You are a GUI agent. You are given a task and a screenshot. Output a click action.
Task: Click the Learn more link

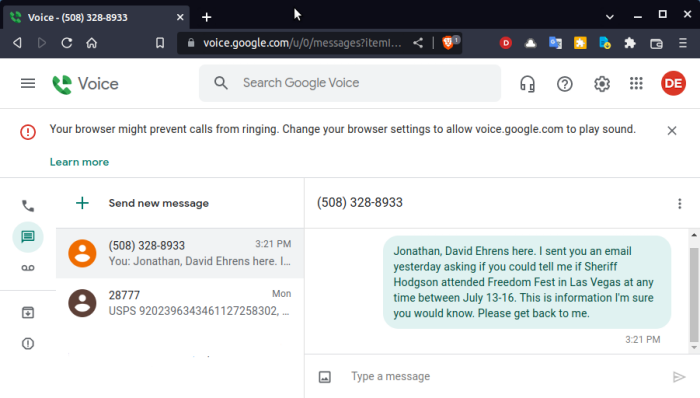[x=79, y=162]
